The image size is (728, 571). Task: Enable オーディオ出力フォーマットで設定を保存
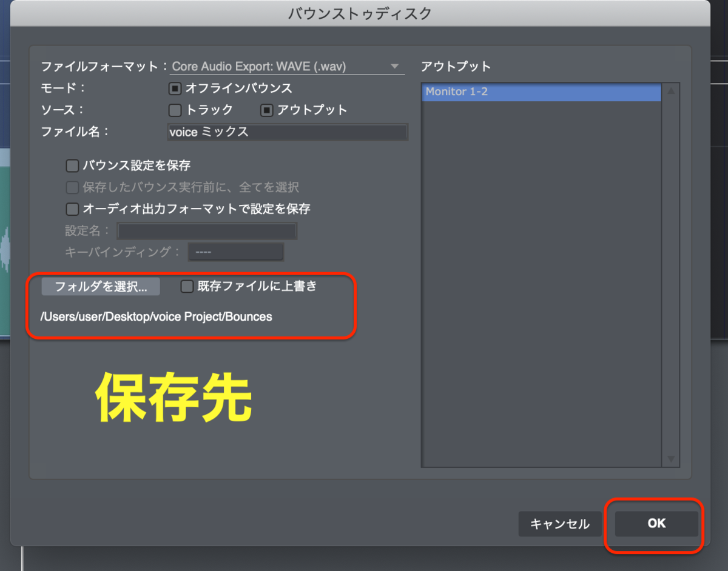pos(72,209)
